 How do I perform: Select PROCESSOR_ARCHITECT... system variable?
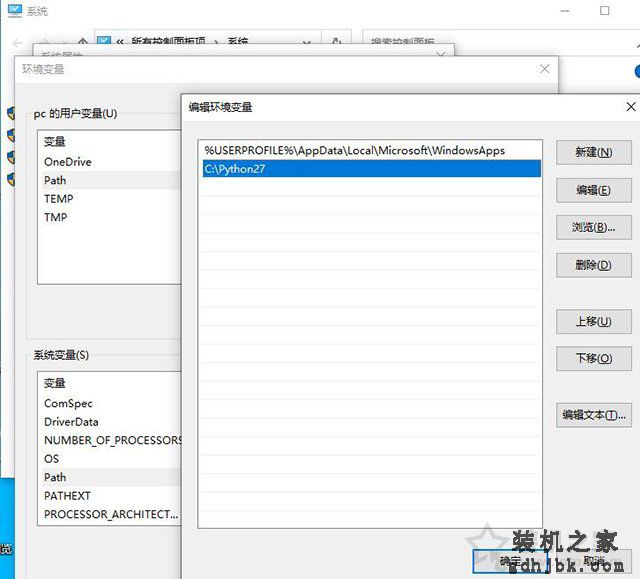110,514
